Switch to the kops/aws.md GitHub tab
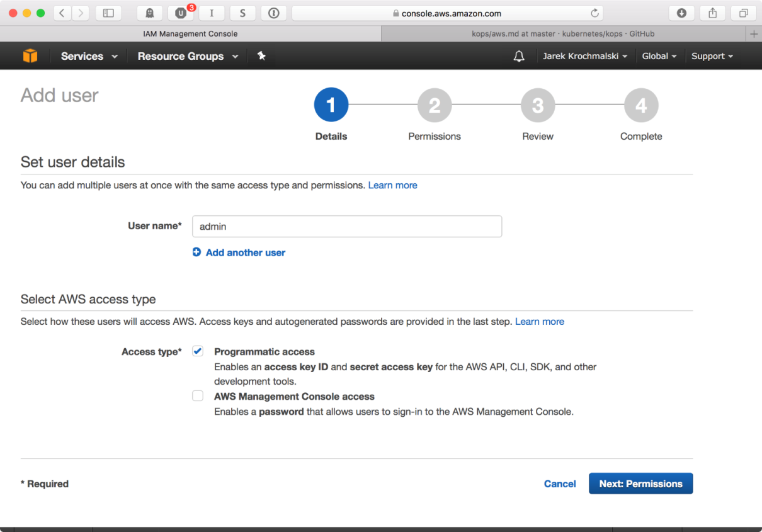 564,33
